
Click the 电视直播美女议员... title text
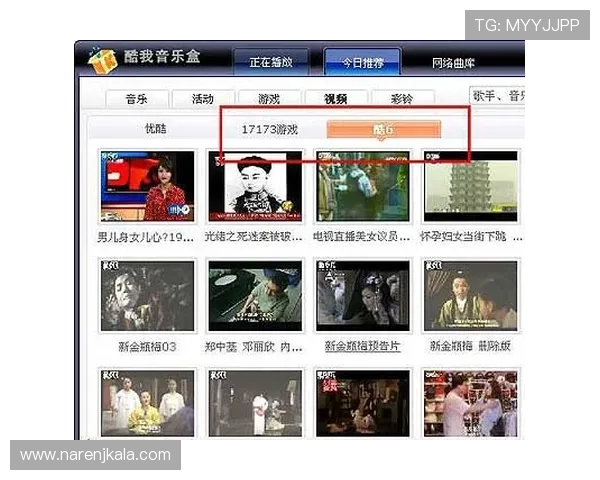[362, 237]
